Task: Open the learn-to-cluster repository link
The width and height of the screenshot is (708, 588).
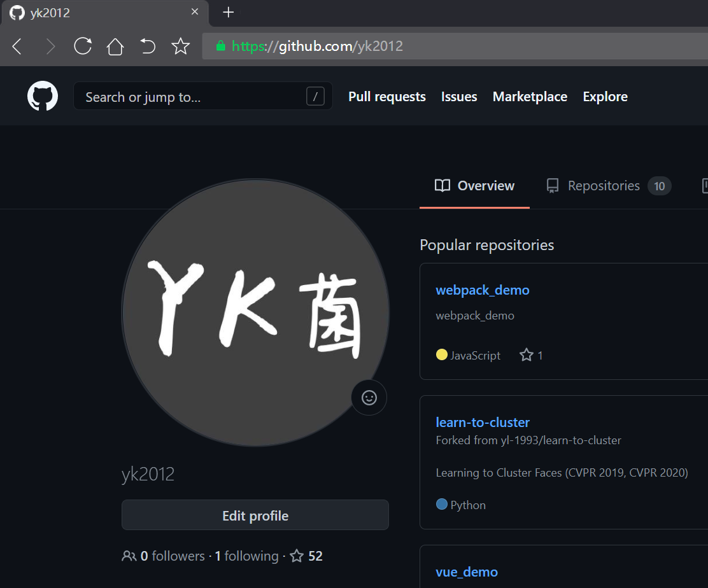Action: click(x=482, y=423)
